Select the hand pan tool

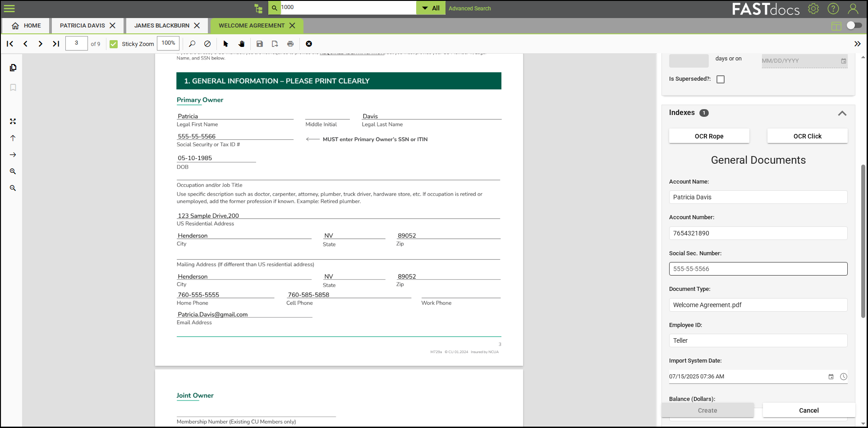242,44
